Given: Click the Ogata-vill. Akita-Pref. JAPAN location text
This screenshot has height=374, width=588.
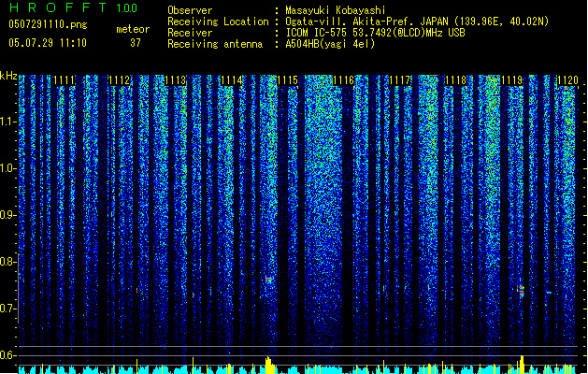Looking at the screenshot, I should pos(417,22).
